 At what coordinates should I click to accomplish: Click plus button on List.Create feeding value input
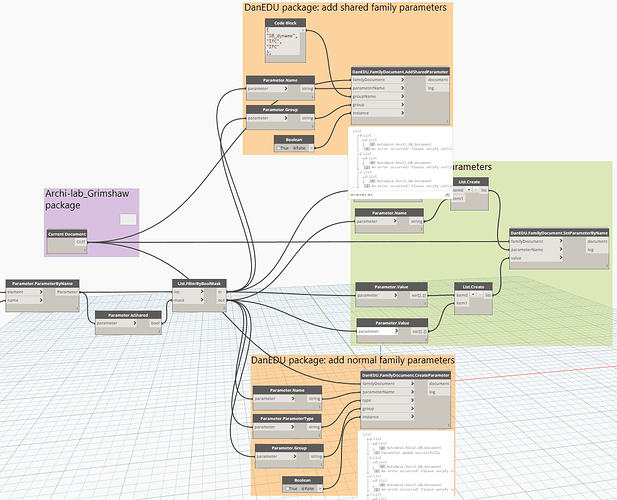(473, 295)
